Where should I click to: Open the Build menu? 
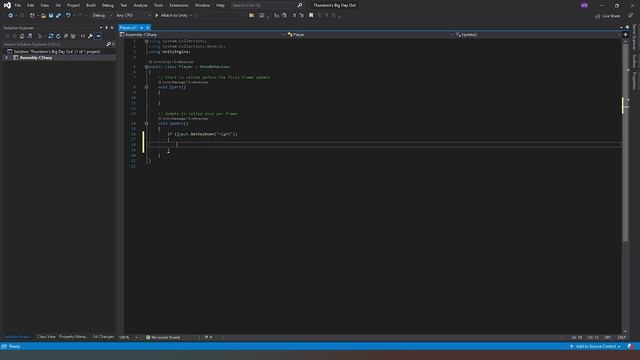[x=91, y=5]
